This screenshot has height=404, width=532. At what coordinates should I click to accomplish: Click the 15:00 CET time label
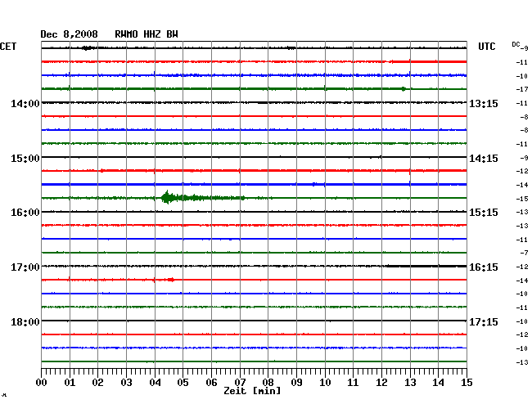click(x=25, y=159)
